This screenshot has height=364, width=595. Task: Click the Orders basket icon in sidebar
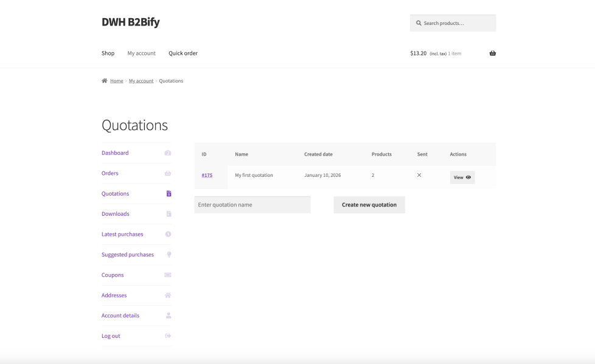(168, 173)
